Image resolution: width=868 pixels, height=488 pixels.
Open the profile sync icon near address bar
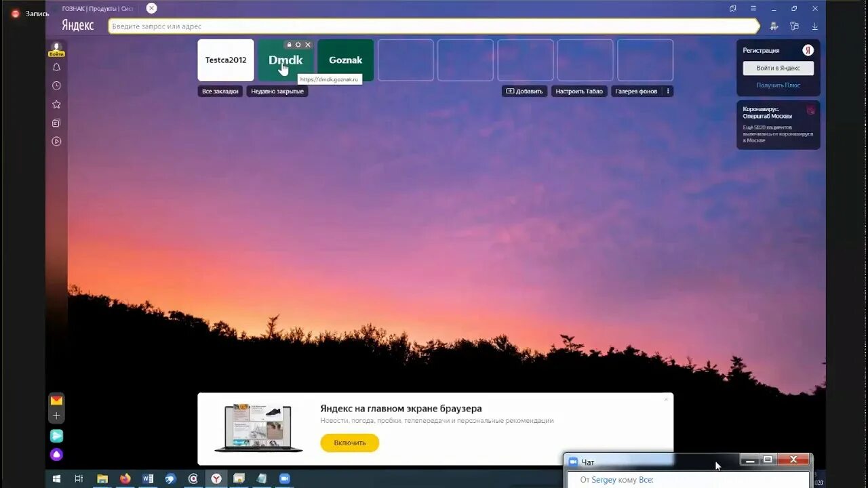[x=774, y=26]
